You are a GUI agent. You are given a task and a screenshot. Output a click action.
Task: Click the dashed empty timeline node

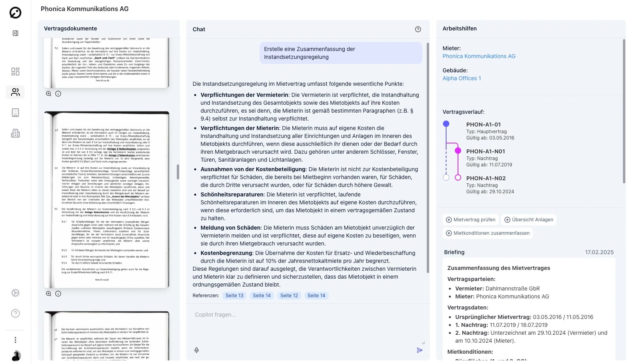(446, 177)
